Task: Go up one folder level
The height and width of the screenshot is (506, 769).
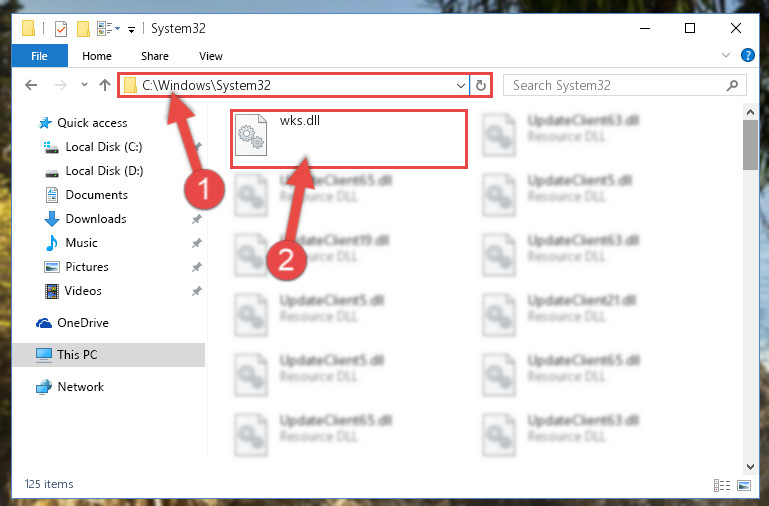Action: point(104,85)
